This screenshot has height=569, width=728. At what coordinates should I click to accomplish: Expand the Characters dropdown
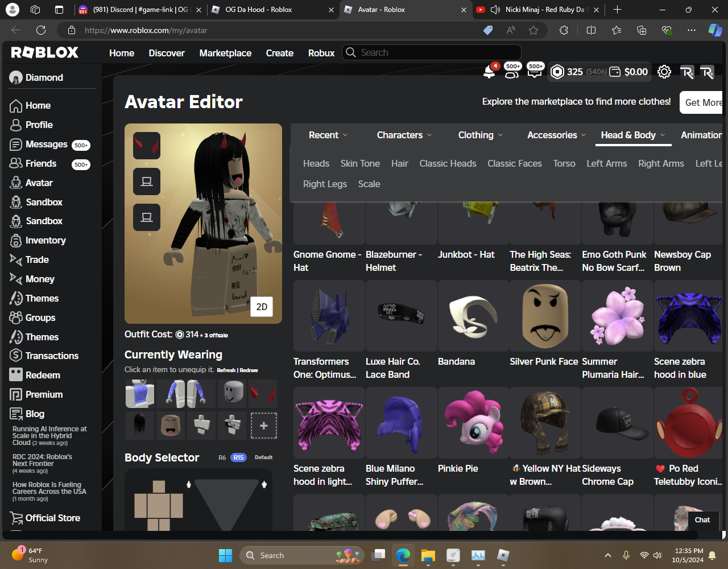(404, 135)
